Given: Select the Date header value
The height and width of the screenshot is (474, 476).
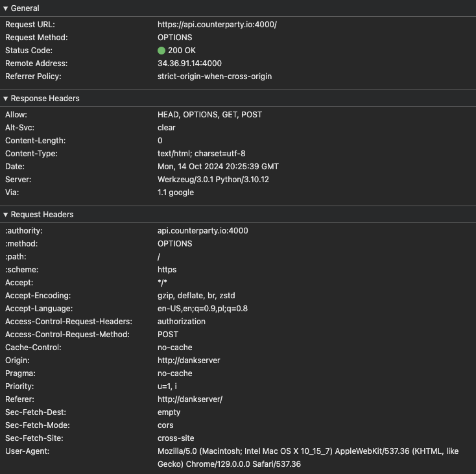Looking at the screenshot, I should 218,167.
